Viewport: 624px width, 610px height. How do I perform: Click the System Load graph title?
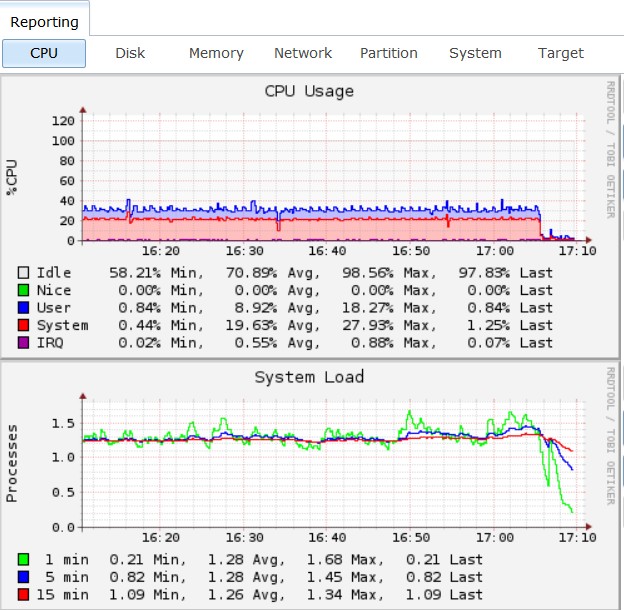point(309,377)
